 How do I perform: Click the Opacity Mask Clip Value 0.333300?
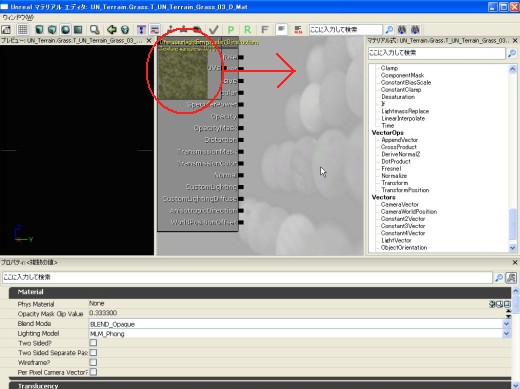pyautogui.click(x=103, y=313)
